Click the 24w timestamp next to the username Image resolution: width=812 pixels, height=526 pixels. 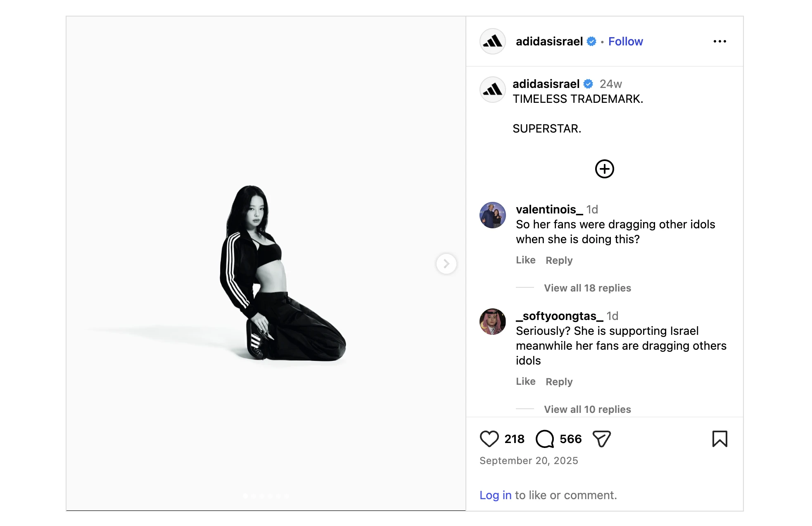coord(612,84)
